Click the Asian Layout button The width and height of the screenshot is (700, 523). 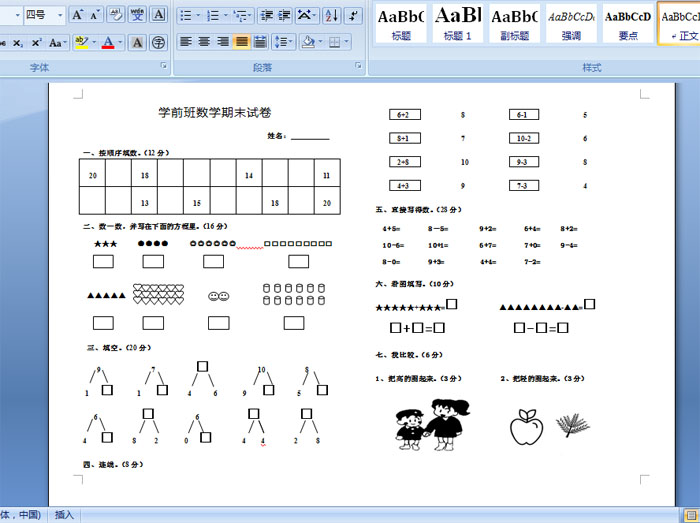[x=306, y=16]
